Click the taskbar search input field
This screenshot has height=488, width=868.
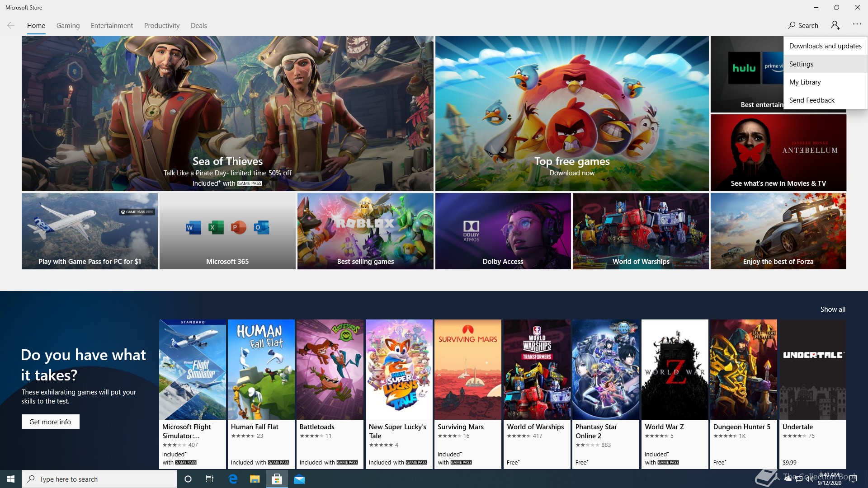pos(99,479)
